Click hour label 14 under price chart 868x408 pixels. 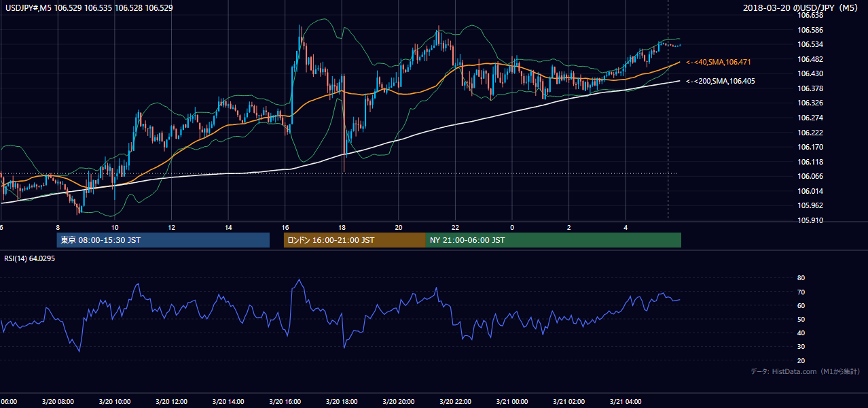229,227
